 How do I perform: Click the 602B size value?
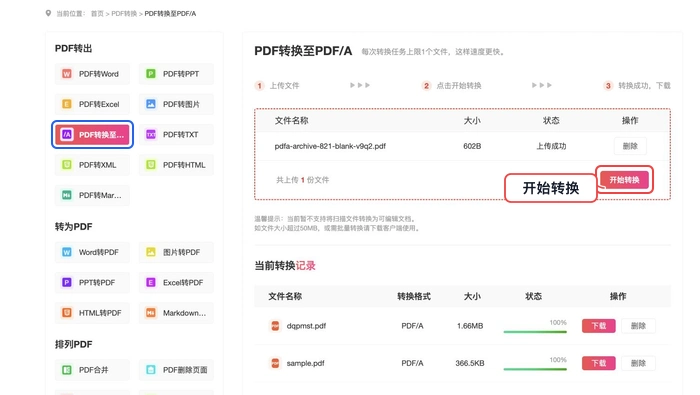coord(472,146)
